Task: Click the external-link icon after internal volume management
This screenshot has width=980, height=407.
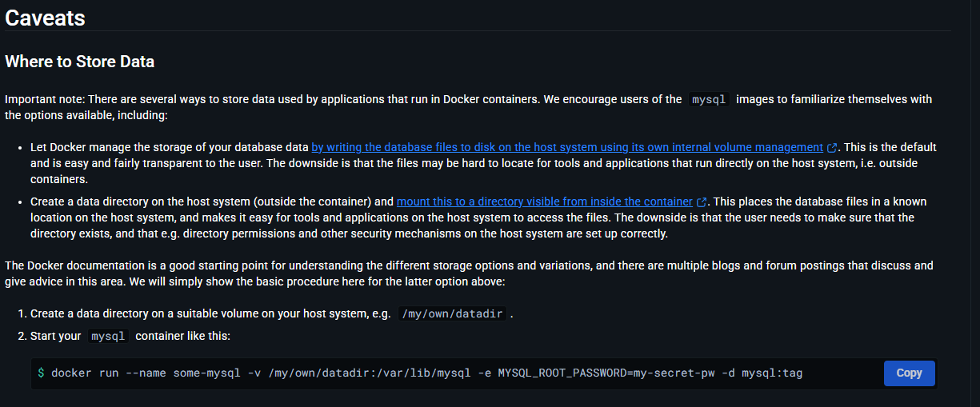Action: [x=832, y=148]
